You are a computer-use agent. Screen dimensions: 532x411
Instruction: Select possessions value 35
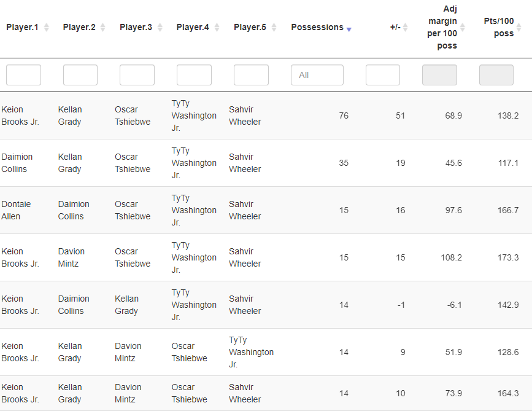[344, 163]
